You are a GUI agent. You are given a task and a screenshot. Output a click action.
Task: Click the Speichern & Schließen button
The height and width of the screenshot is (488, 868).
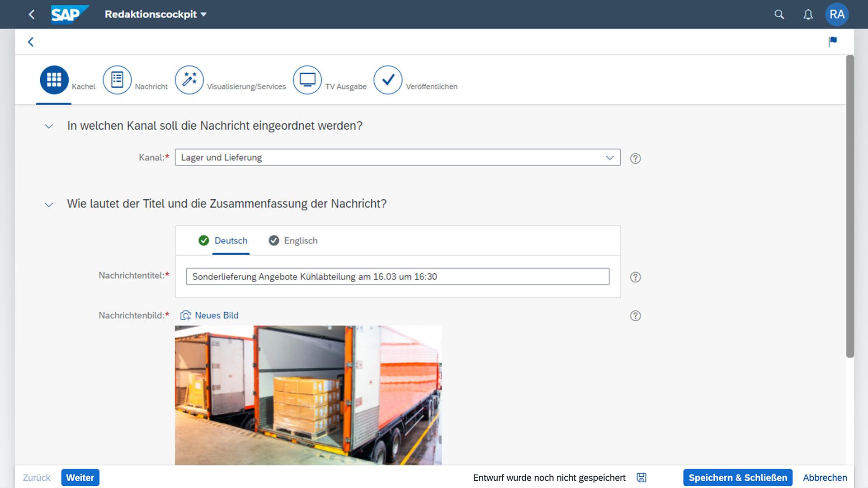pyautogui.click(x=737, y=477)
